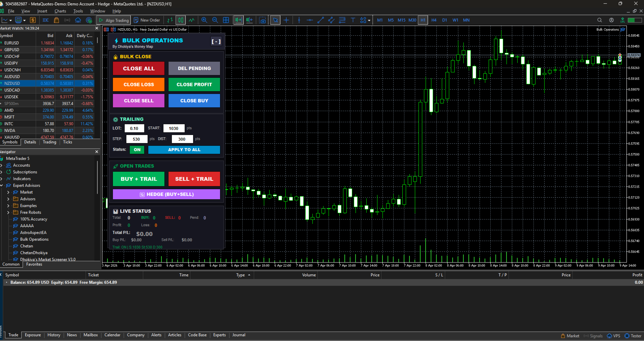The width and height of the screenshot is (644, 341).
Task: Open the Tools menu
Action: [x=78, y=11]
